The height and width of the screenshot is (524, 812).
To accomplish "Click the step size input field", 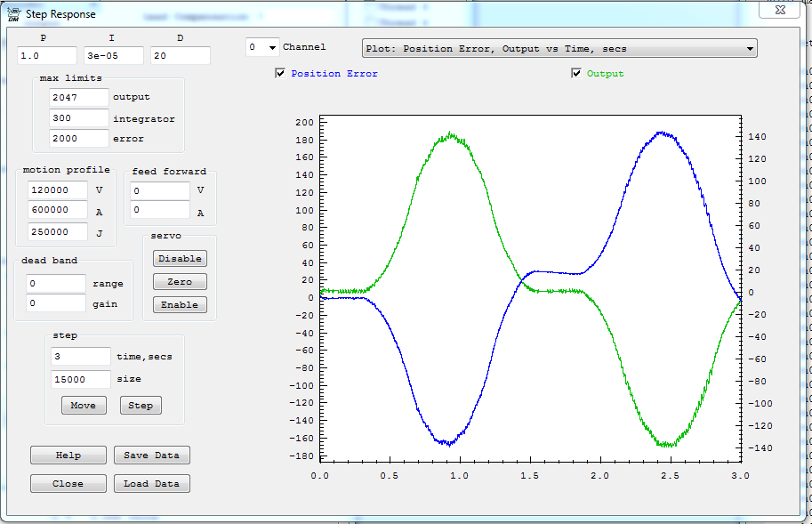I will (x=81, y=379).
